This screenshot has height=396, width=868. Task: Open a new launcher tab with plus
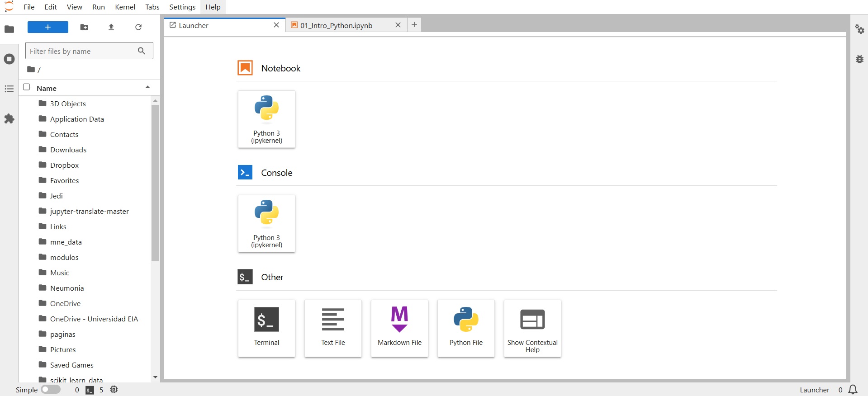pyautogui.click(x=414, y=24)
